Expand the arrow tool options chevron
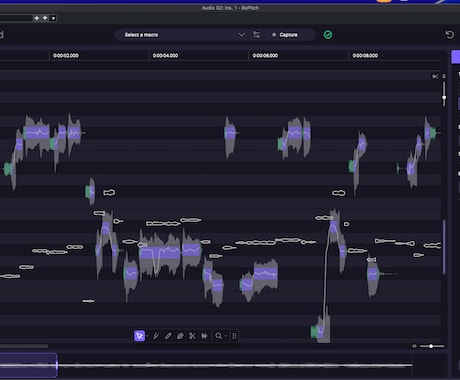Image resolution: width=460 pixels, height=380 pixels. pos(147,336)
